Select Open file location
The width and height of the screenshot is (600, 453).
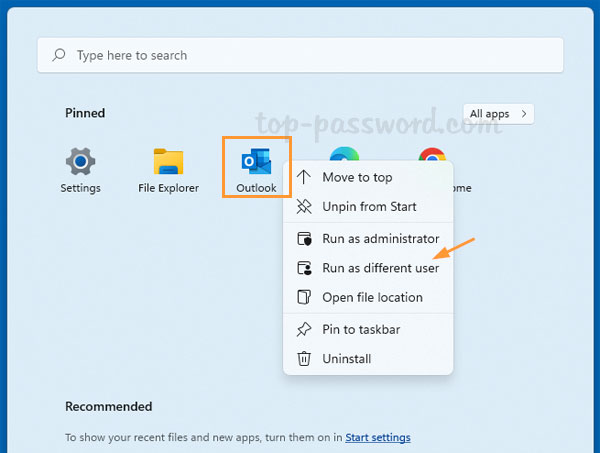pyautogui.click(x=372, y=297)
